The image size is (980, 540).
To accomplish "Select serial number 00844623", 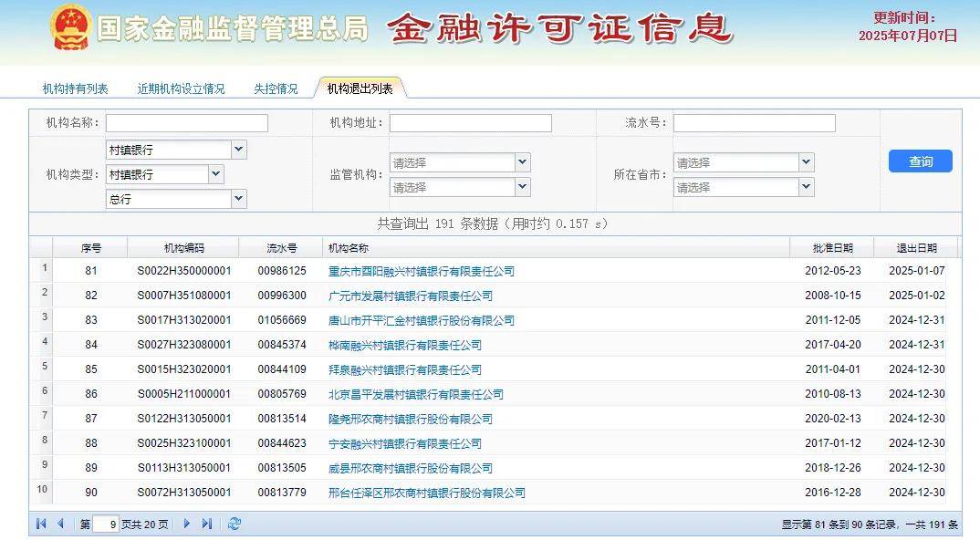I will (282, 443).
